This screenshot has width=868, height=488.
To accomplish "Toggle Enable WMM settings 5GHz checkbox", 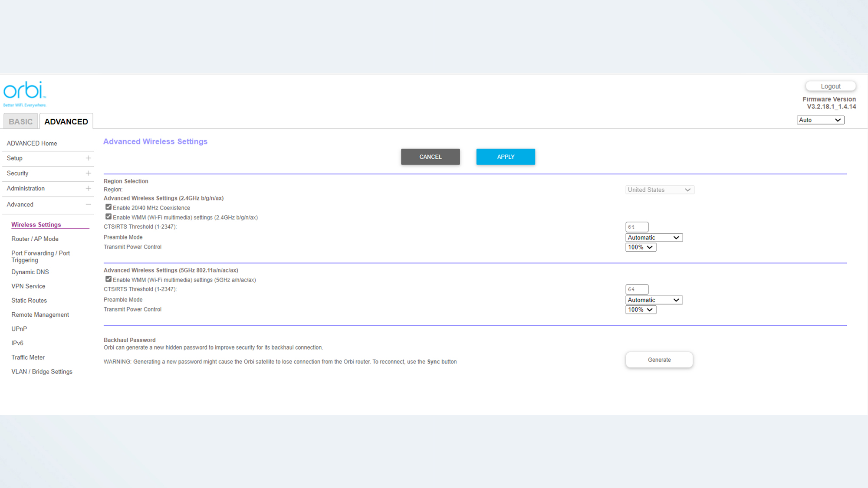I will [x=108, y=279].
